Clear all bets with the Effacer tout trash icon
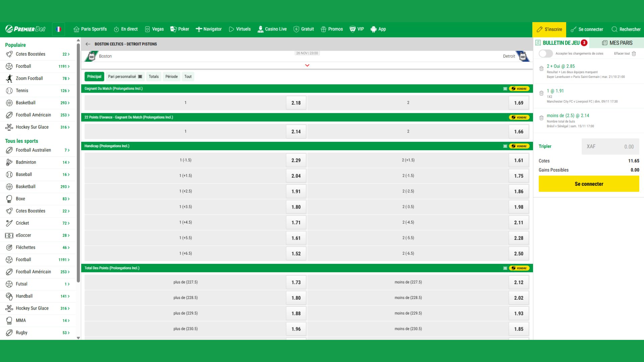 634,54
